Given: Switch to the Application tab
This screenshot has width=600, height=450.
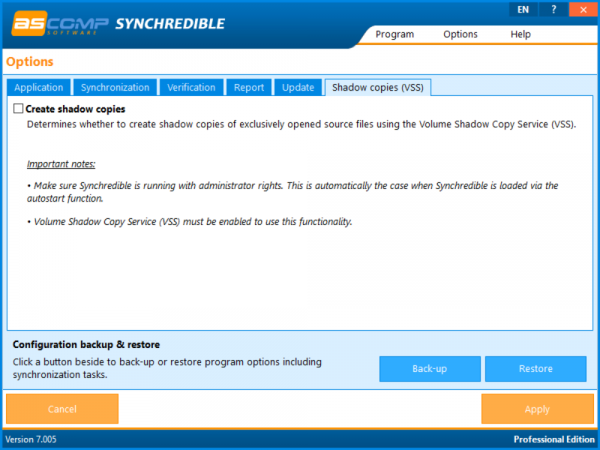Looking at the screenshot, I should point(39,87).
